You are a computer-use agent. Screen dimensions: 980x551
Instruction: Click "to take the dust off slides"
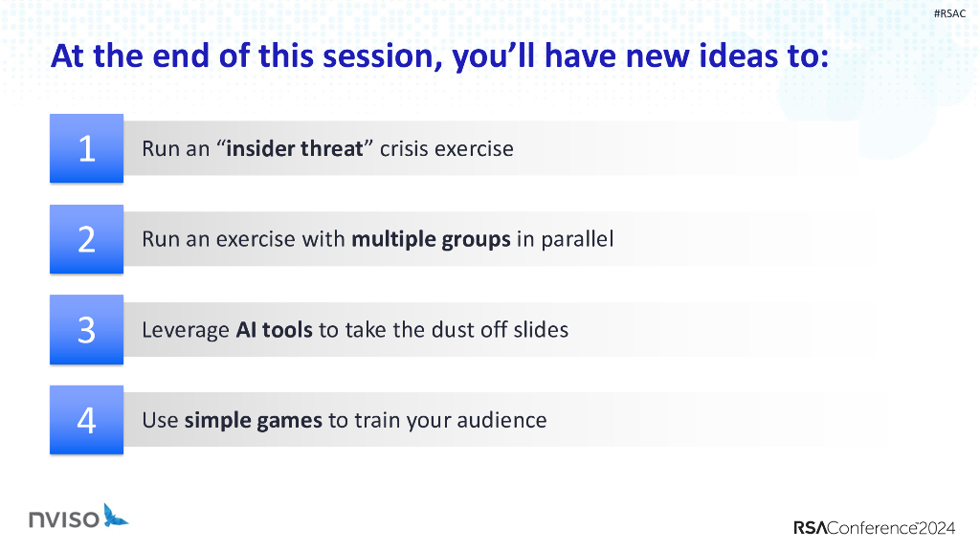click(x=443, y=330)
